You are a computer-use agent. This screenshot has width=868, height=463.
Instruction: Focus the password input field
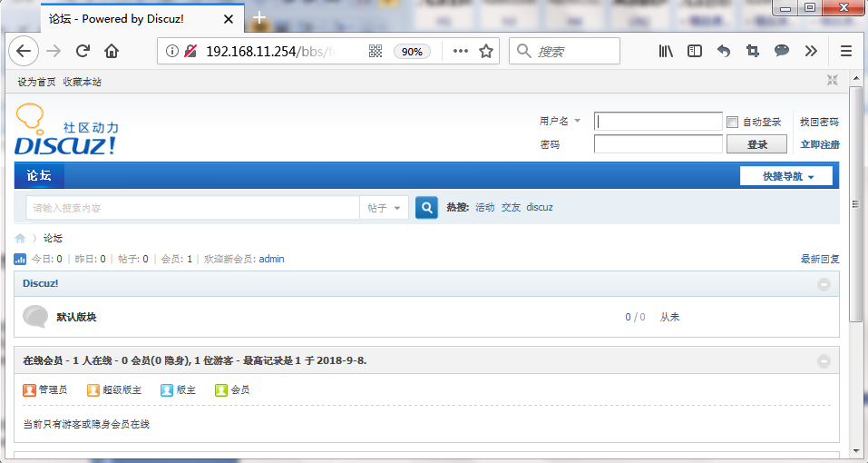coord(658,144)
